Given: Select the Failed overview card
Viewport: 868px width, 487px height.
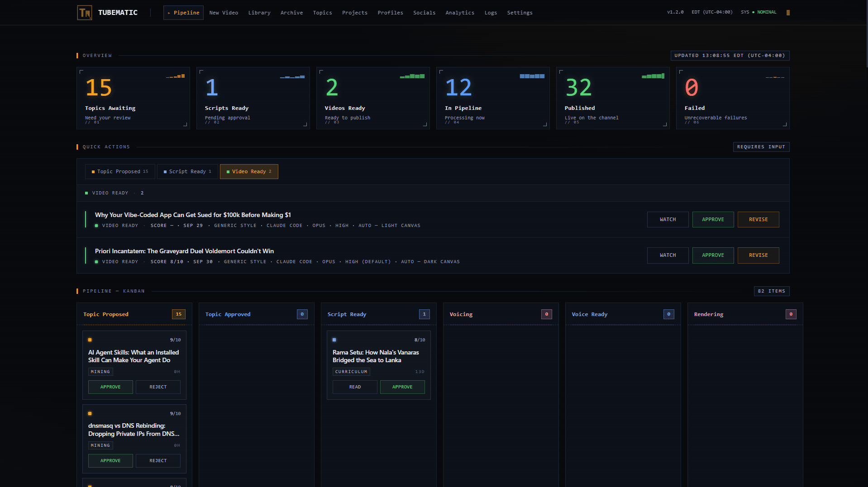Looking at the screenshot, I should click(x=733, y=98).
